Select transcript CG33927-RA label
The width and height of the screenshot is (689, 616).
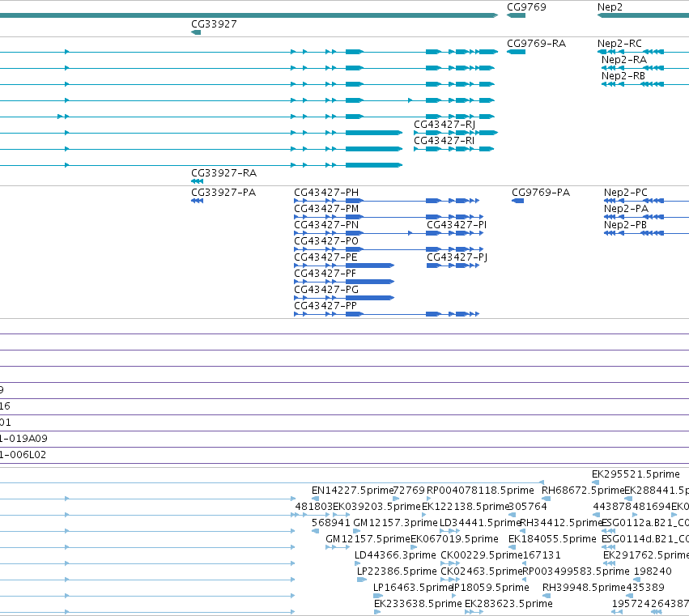[x=223, y=173]
